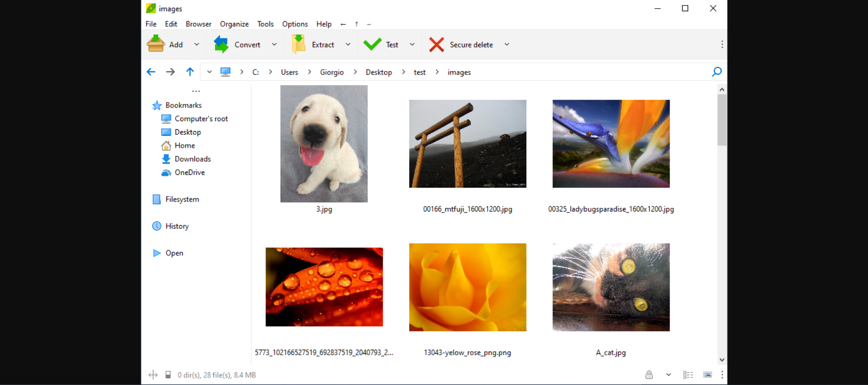Go back with the blue left arrow
The width and height of the screenshot is (868, 385).
(151, 72)
